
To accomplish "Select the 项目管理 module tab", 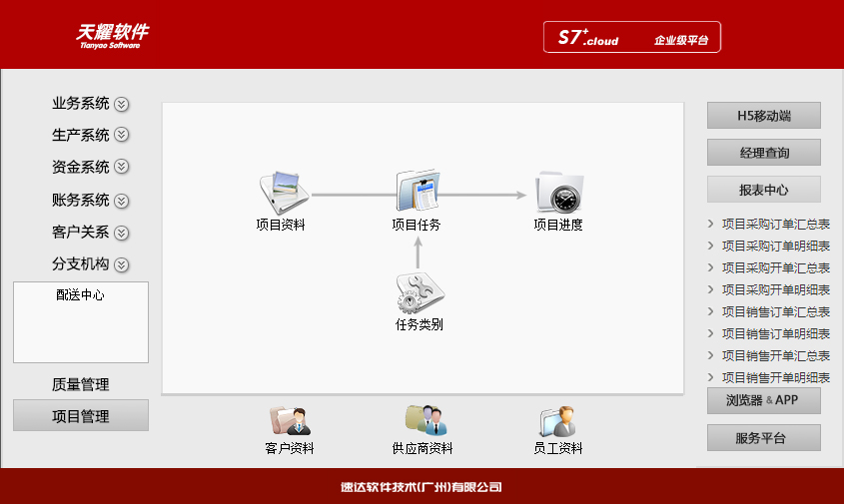I will [x=80, y=416].
